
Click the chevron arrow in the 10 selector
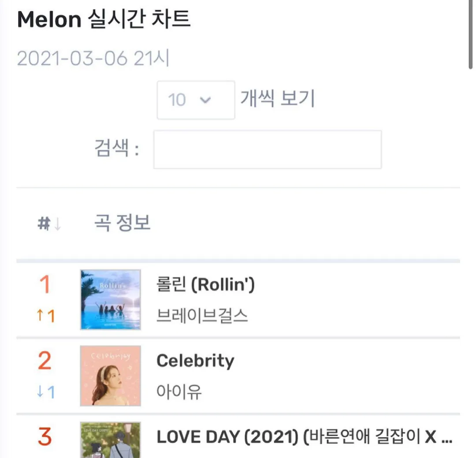click(x=205, y=100)
